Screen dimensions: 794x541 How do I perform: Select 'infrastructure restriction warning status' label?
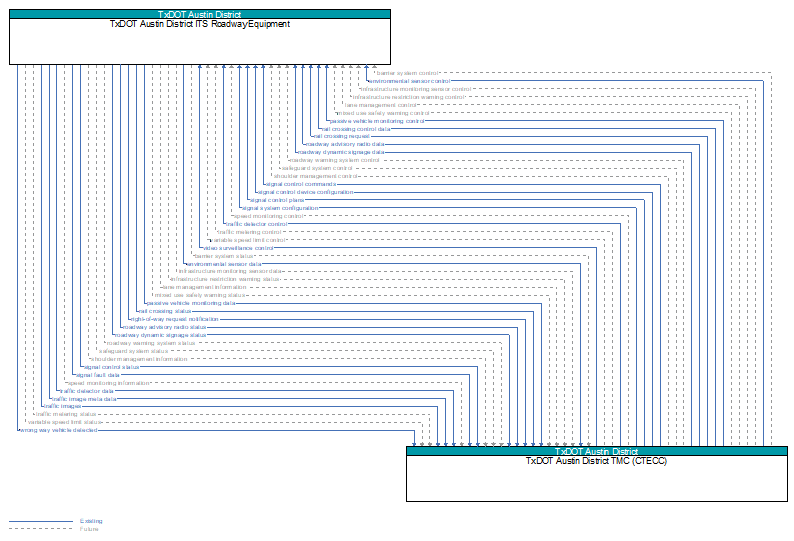click(225, 279)
